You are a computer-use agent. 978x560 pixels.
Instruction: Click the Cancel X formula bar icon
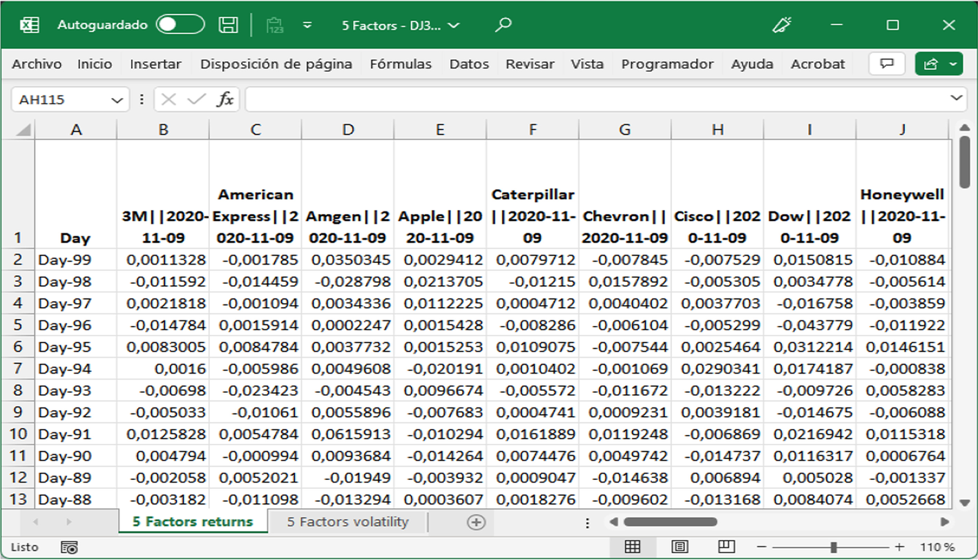click(x=169, y=99)
